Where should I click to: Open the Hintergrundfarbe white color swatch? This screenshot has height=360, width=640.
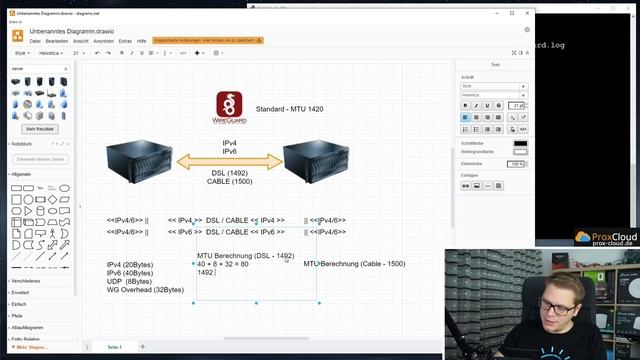pos(520,152)
